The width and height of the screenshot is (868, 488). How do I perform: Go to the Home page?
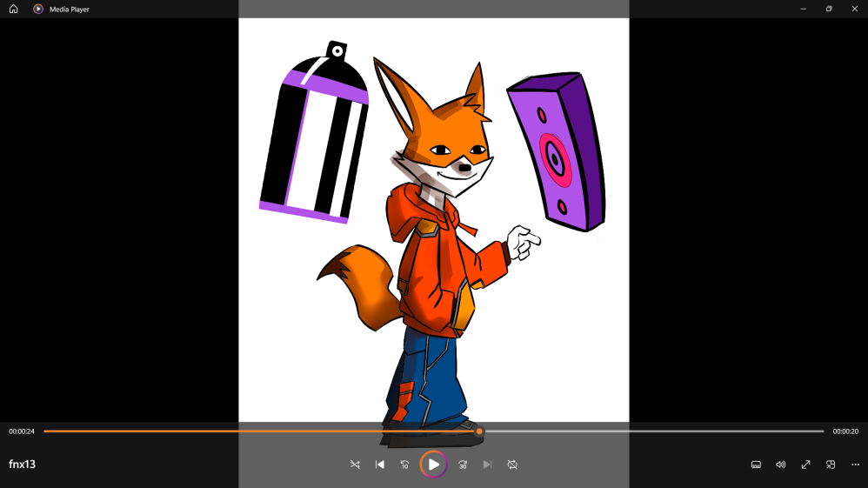click(13, 9)
